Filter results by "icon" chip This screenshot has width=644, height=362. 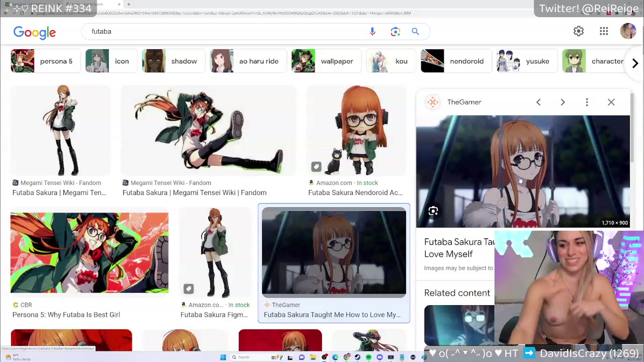pos(111,61)
